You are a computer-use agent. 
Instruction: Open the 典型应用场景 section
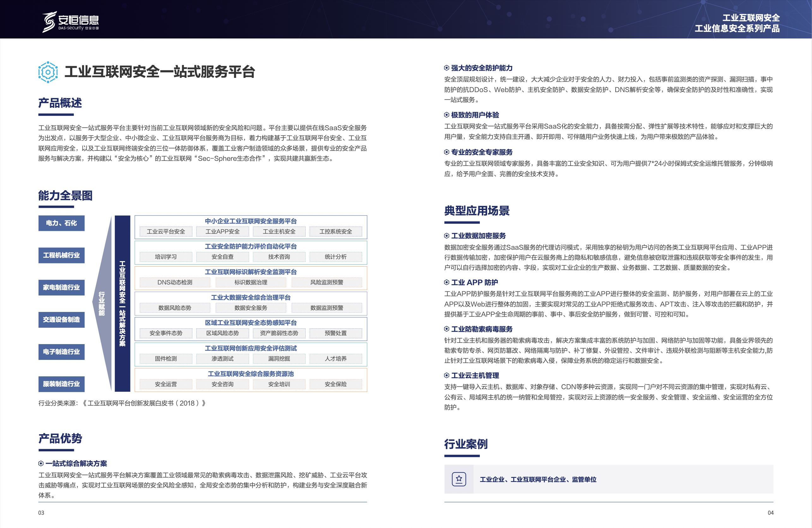(477, 211)
